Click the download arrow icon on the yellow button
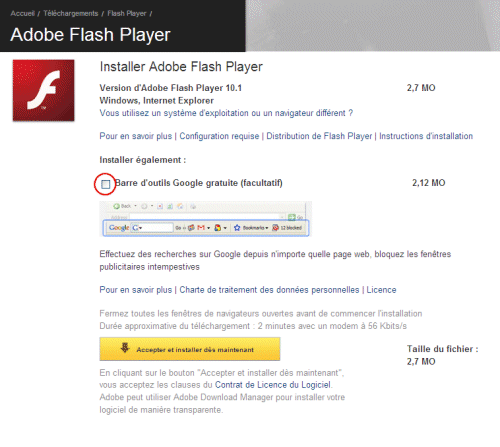The image size is (500, 447). point(125,348)
